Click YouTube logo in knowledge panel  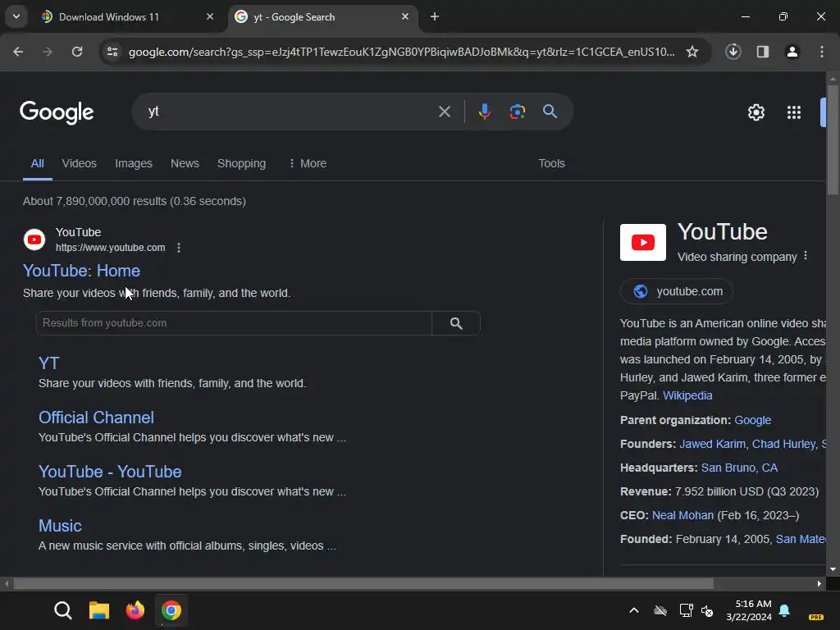point(643,242)
